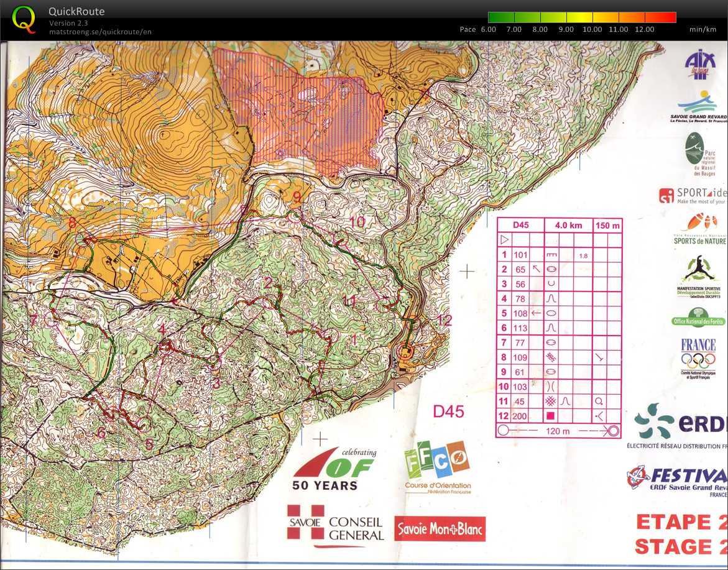Click the Savoie Grand Revard logo

699,107
